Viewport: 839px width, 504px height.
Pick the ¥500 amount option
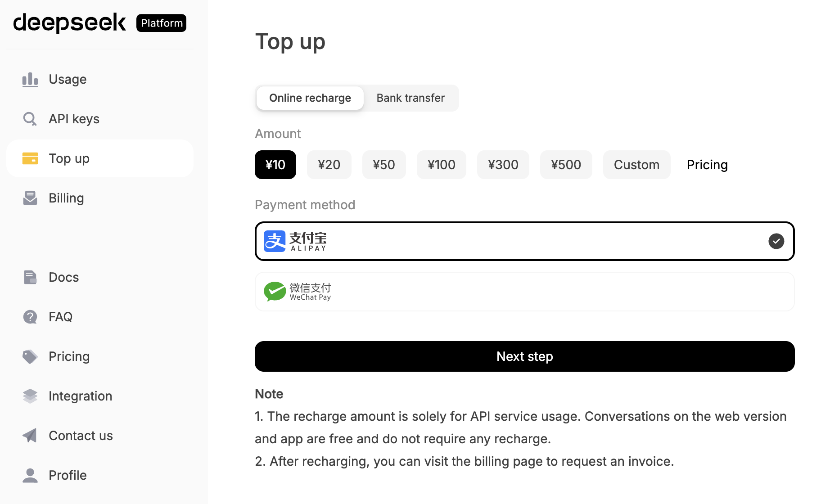pos(566,165)
